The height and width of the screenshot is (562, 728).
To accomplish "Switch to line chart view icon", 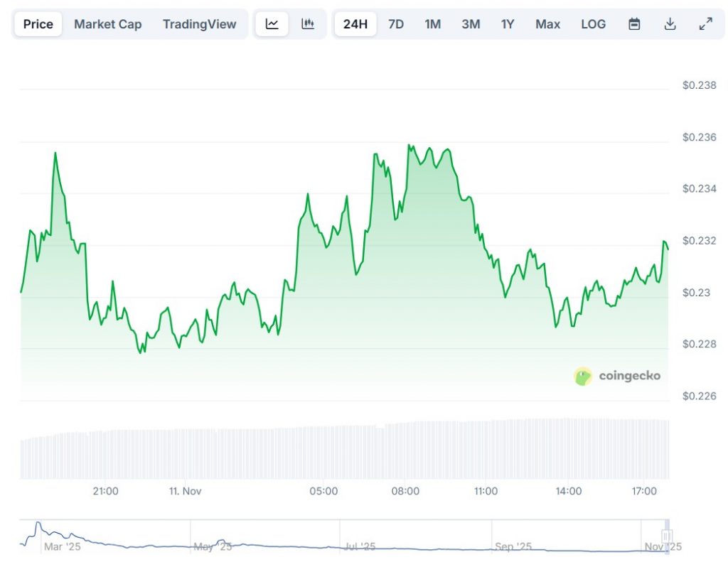I will tap(272, 24).
